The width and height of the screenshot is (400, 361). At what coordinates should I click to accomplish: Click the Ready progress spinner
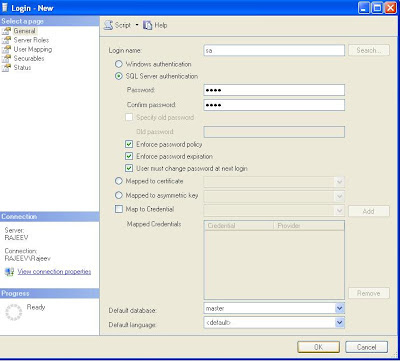tap(14, 312)
